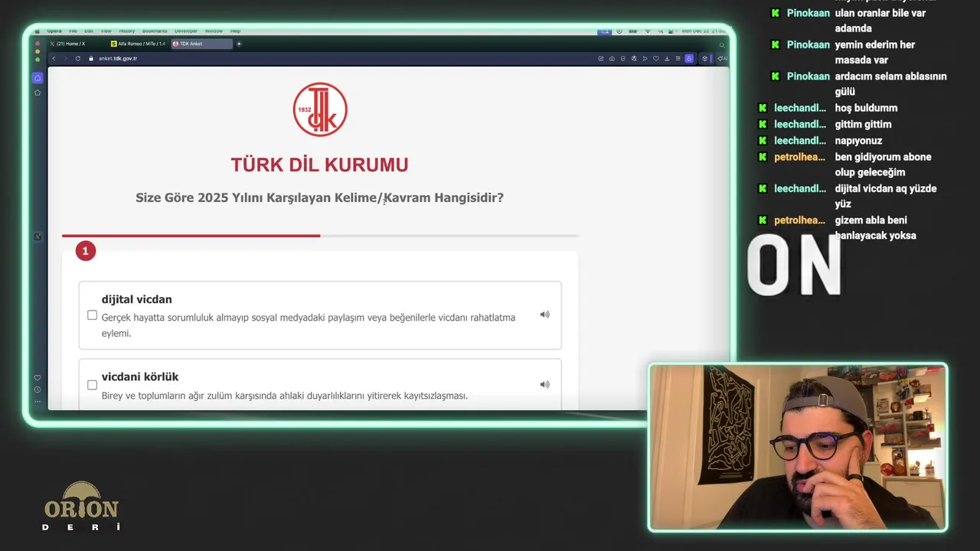Reload the anket.tdk.gov.tr page
The height and width of the screenshot is (551, 980).
click(x=77, y=58)
